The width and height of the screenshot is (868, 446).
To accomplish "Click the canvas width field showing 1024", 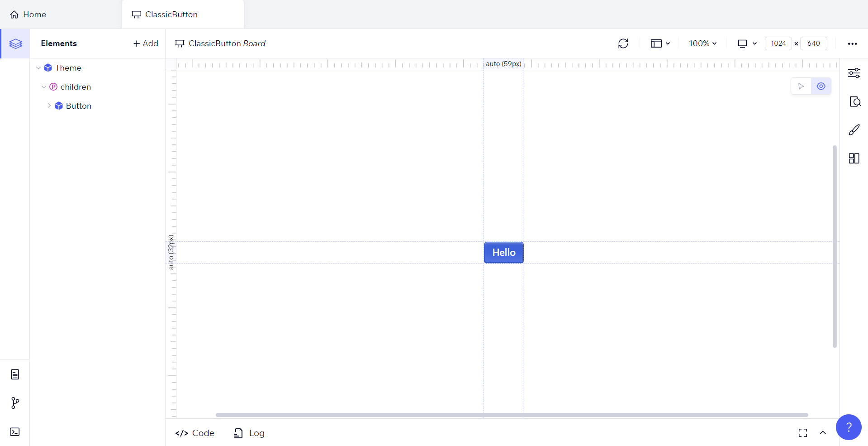I will [778, 43].
